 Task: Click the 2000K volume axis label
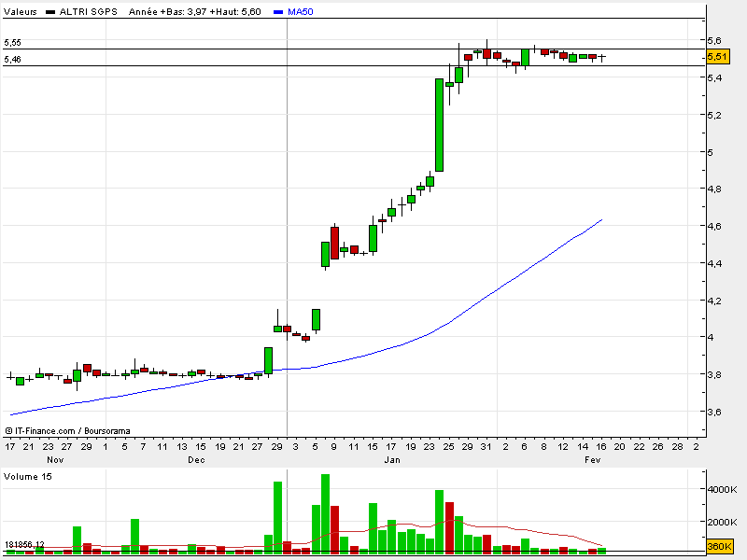click(x=722, y=522)
